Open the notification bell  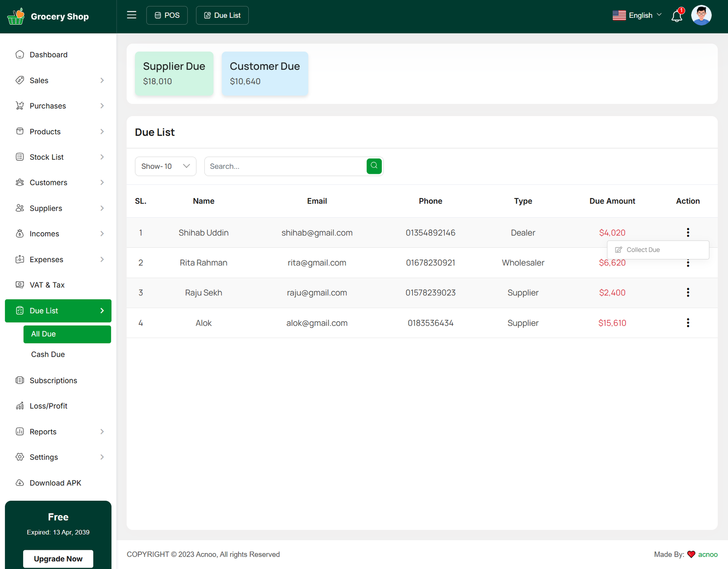click(x=677, y=16)
